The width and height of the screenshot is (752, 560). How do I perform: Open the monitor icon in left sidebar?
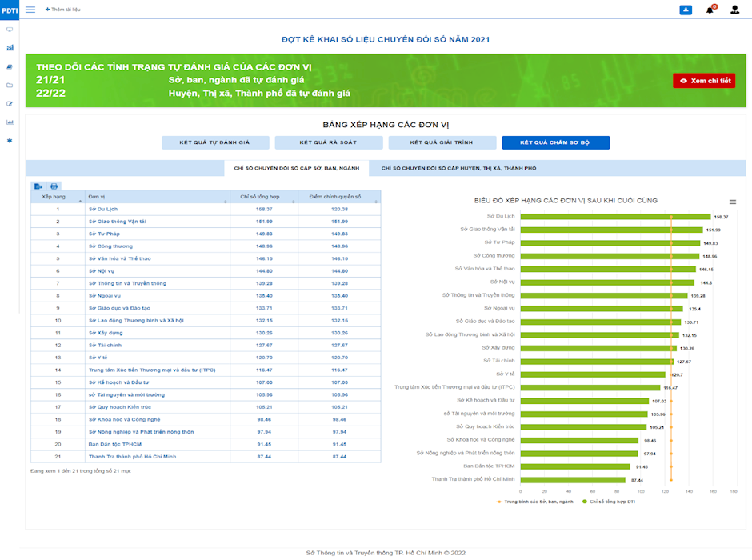click(x=10, y=30)
